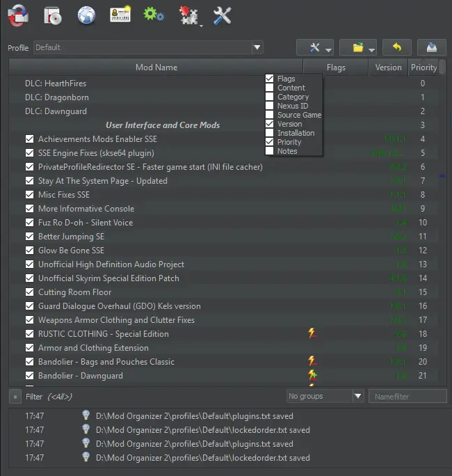
Task: Select Stay At The System Page - Updated
Action: 102,181
